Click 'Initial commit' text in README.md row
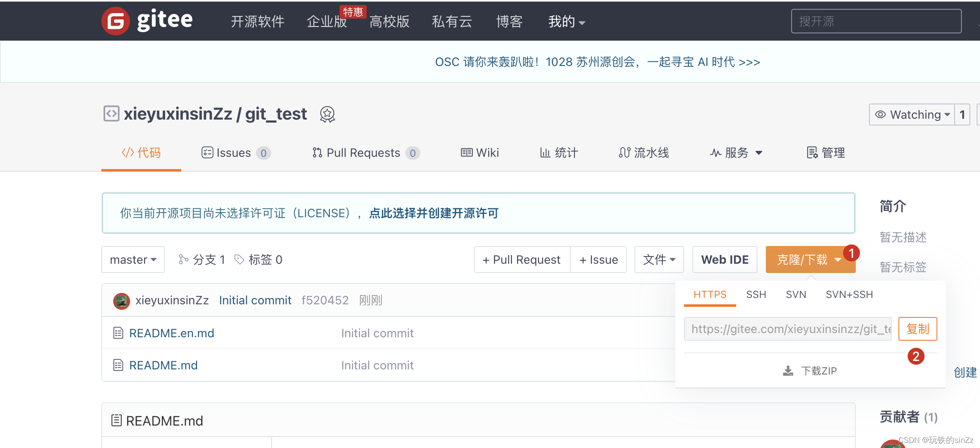Viewport: 980px width, 448px height. 377,365
